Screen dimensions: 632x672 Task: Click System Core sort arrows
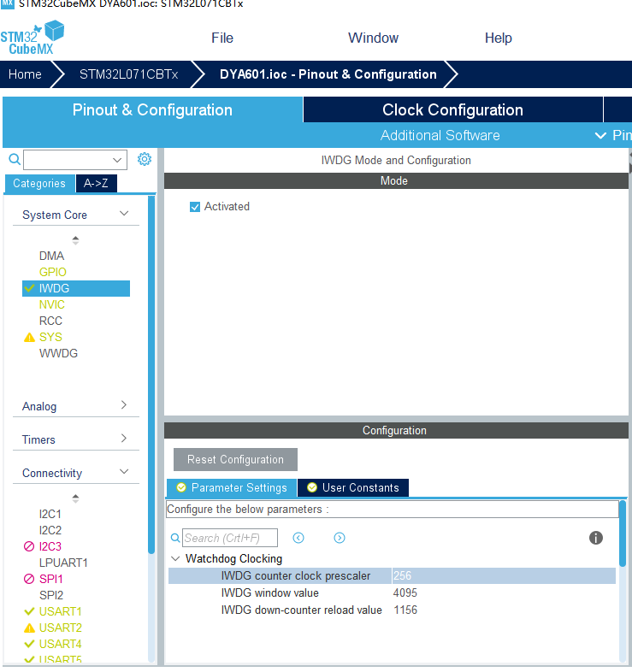75,240
